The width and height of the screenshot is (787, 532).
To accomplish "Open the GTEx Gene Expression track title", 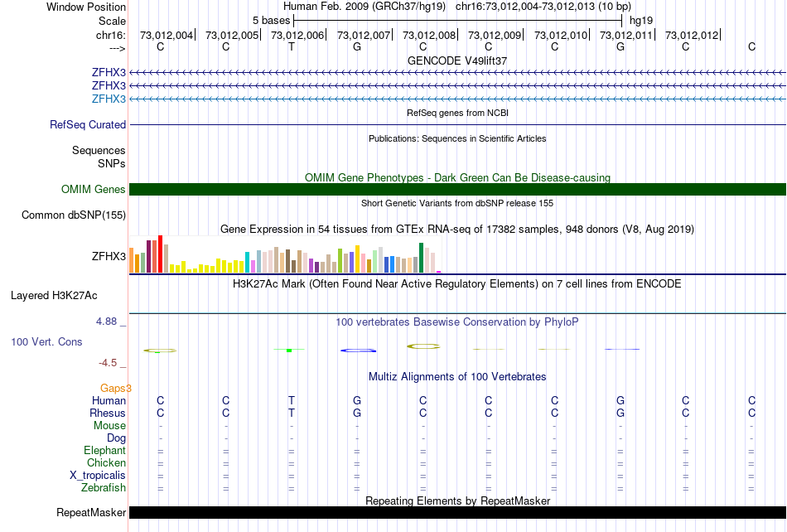I will click(457, 230).
